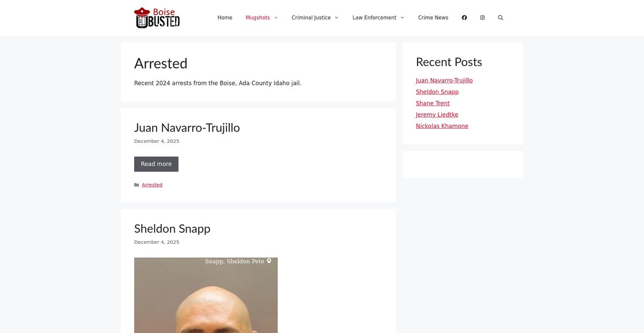Click the category folder icon beside Arrested
Screen dimensions: 644x333
point(136,185)
